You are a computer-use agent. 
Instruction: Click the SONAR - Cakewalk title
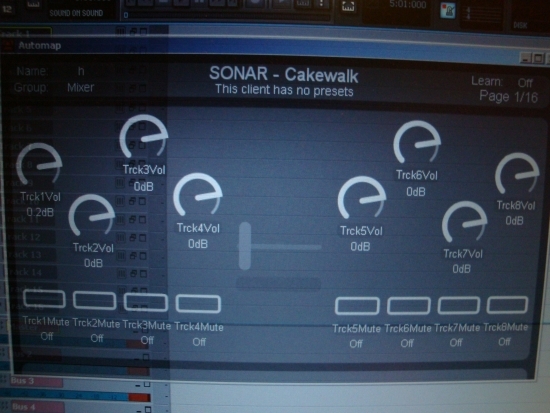283,74
